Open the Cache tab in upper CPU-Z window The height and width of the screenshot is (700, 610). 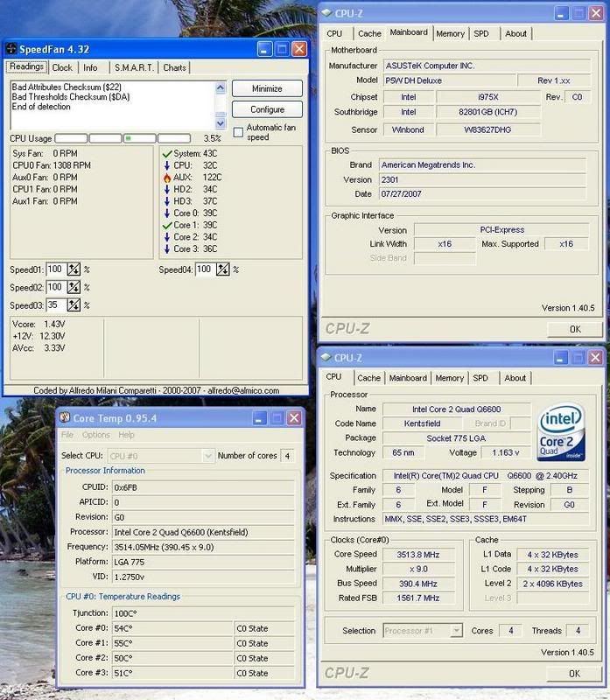(x=369, y=34)
